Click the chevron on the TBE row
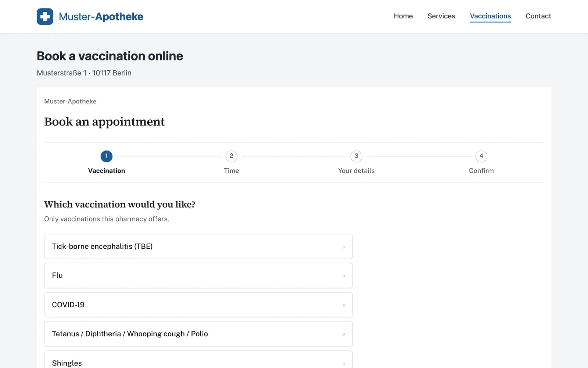588x368 pixels. 344,247
